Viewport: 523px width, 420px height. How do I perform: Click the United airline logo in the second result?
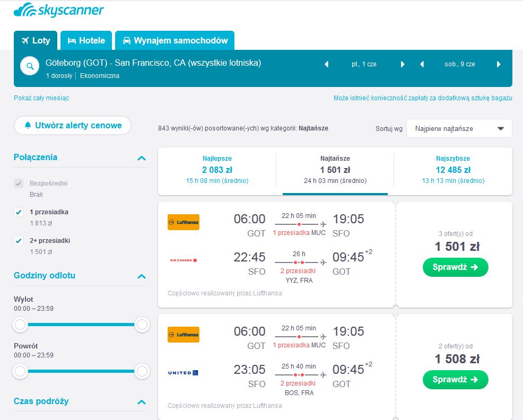tap(183, 373)
